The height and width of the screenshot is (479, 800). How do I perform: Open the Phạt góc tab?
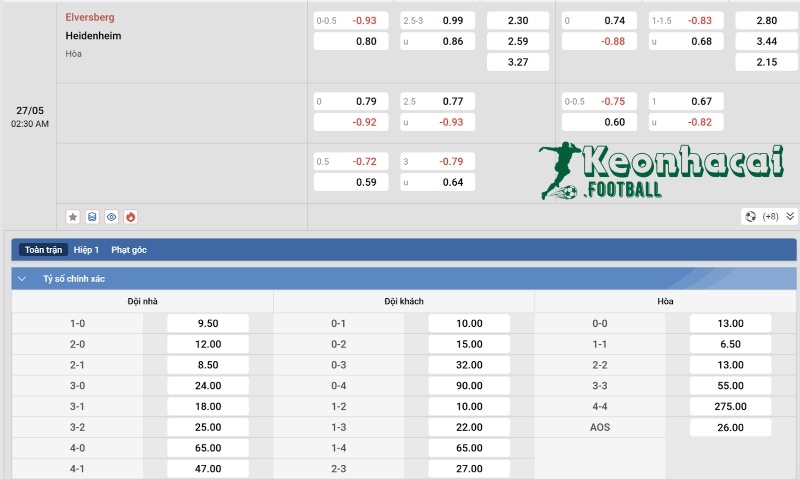(129, 250)
